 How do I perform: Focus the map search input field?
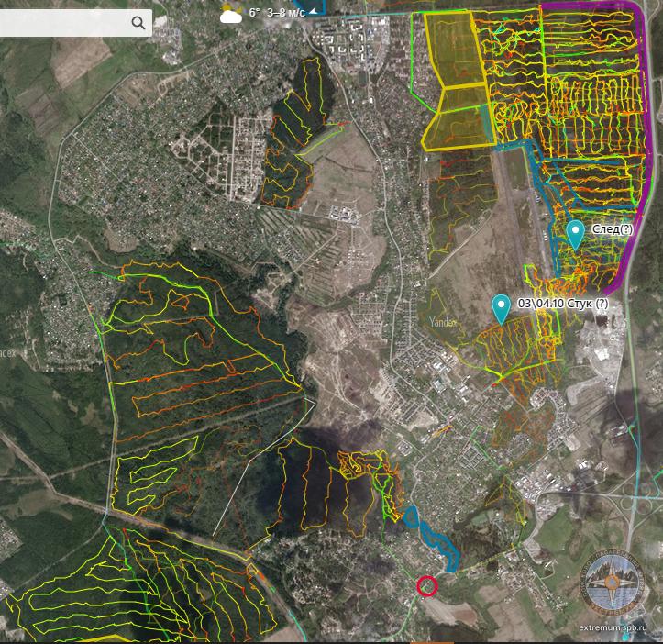[64, 23]
